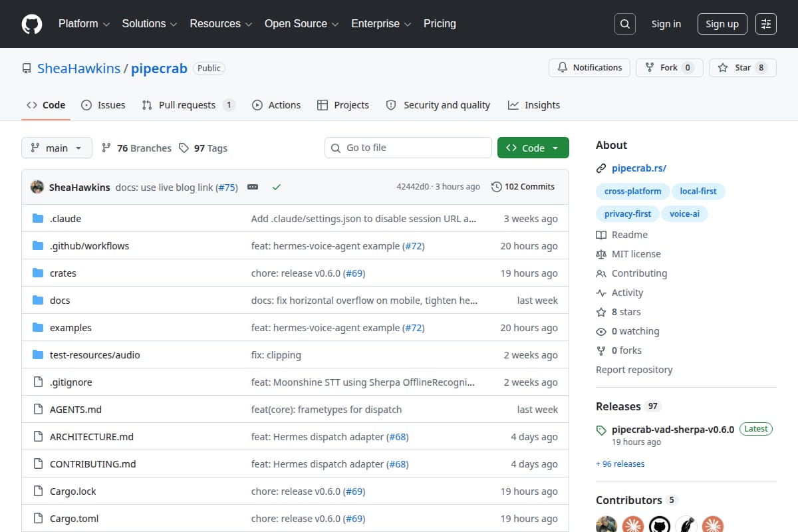Select the Code repository tab
Image resolution: width=798 pixels, height=532 pixels.
46,105
